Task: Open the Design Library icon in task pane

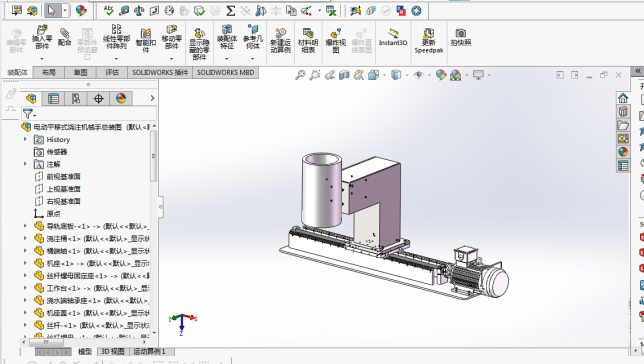Action: click(x=623, y=111)
